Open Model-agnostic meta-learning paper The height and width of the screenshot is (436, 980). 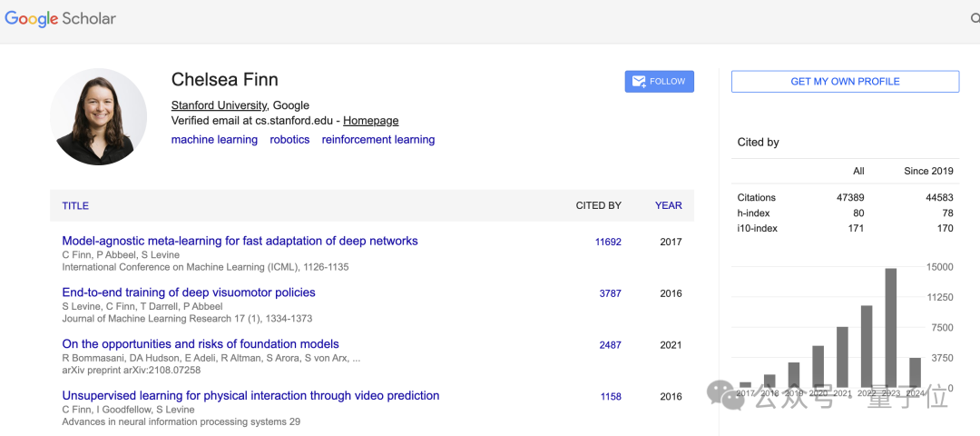click(x=240, y=242)
